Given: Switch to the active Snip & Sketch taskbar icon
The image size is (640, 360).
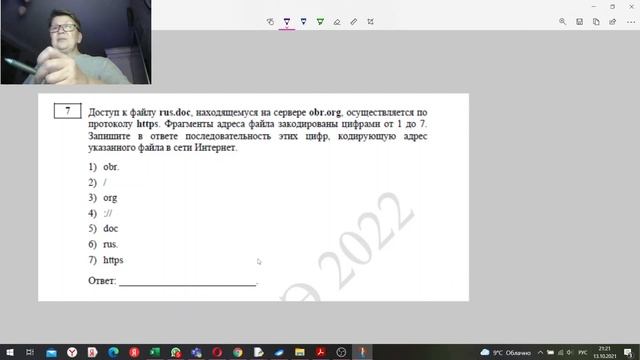Looking at the screenshot, I should [x=362, y=352].
